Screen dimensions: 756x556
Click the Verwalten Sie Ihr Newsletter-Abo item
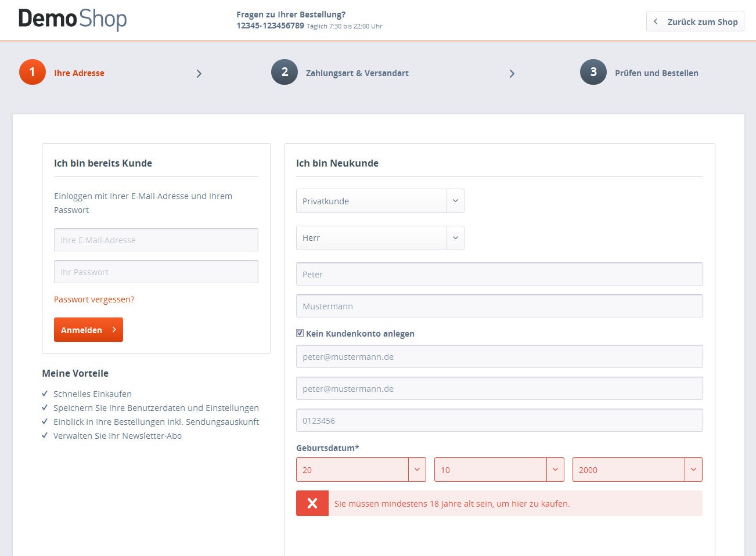117,436
